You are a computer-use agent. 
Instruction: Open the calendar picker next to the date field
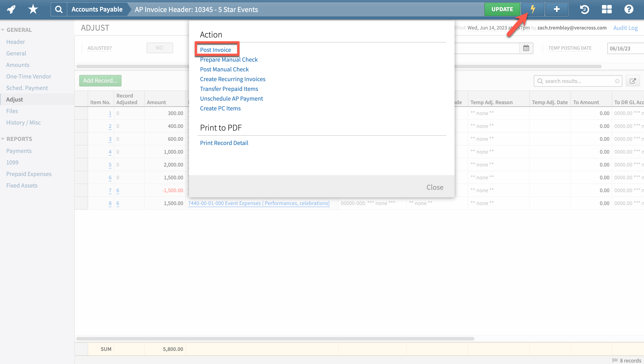tap(526, 48)
